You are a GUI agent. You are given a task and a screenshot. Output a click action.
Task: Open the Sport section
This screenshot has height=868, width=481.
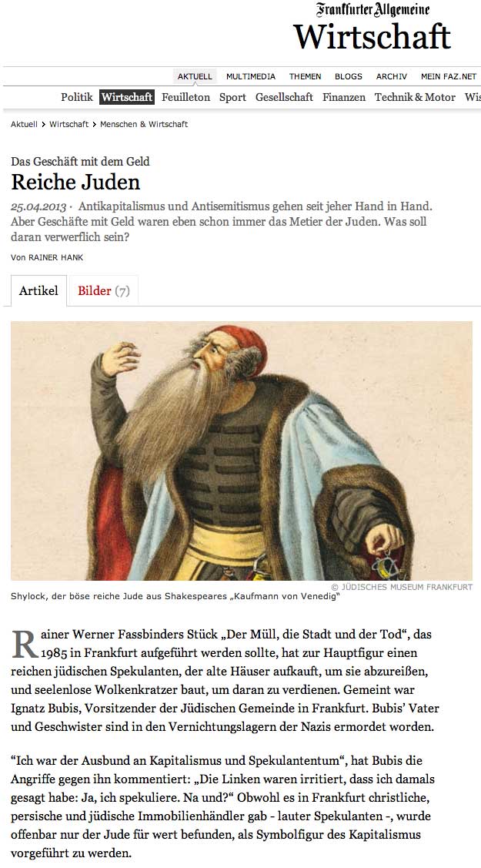[x=232, y=97]
